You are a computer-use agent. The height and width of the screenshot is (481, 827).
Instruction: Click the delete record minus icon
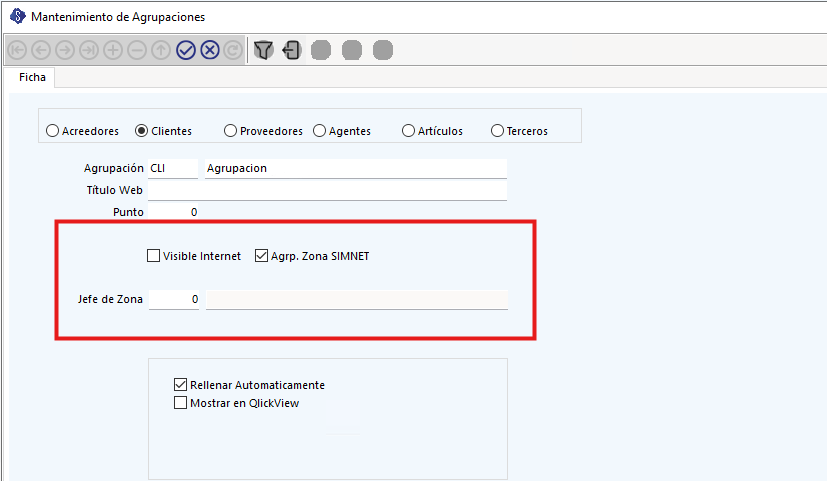[x=137, y=50]
